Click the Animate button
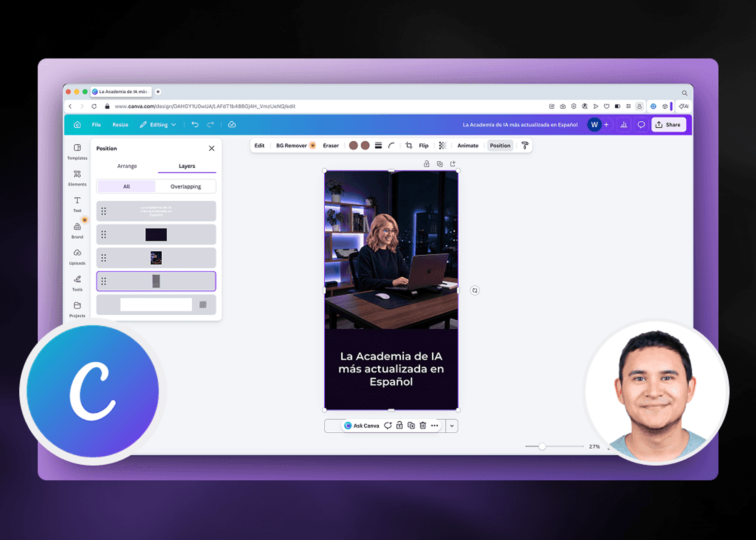This screenshot has height=540, width=756. (468, 145)
